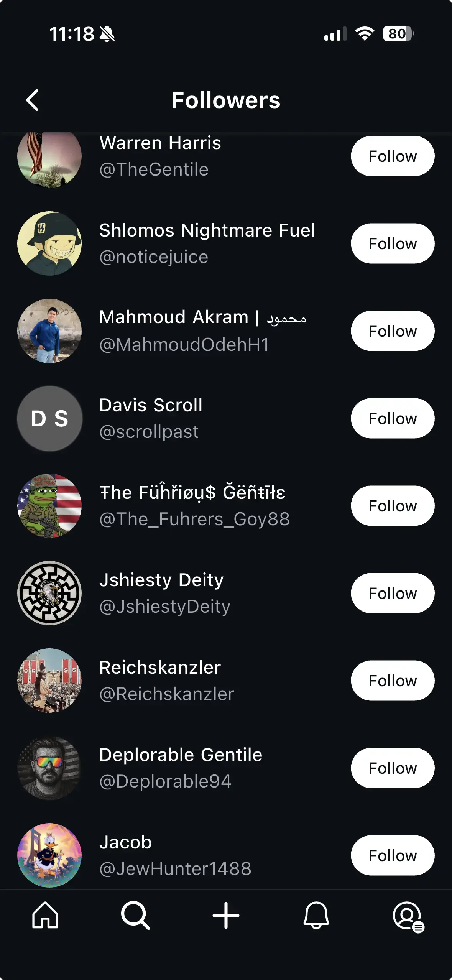452x980 pixels.
Task: Tap Follow on the Reichskanzler row
Action: click(393, 681)
